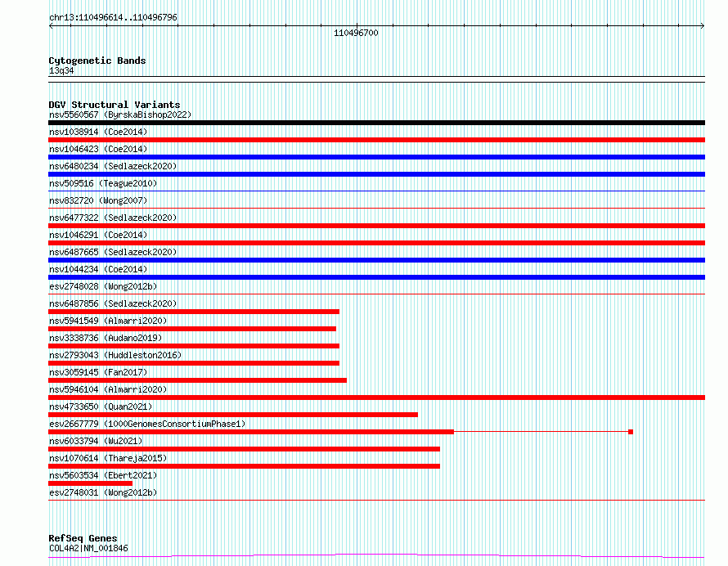728x566 pixels.
Task: Open variant nsv1044234 (Coe2014) label
Action: 98,269
